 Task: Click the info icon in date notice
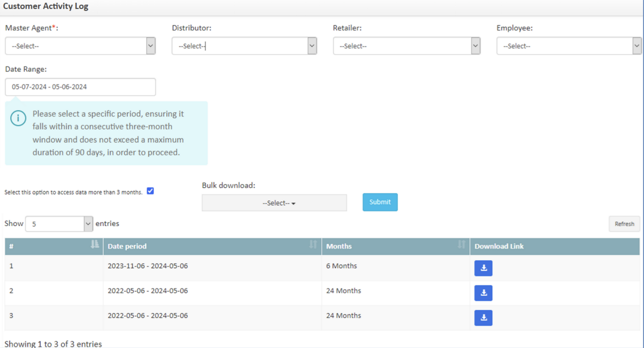point(18,118)
